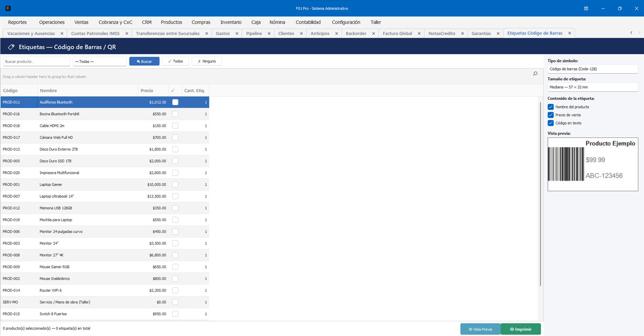Select the Router WiFi 6 row name

pyautogui.click(x=51, y=290)
